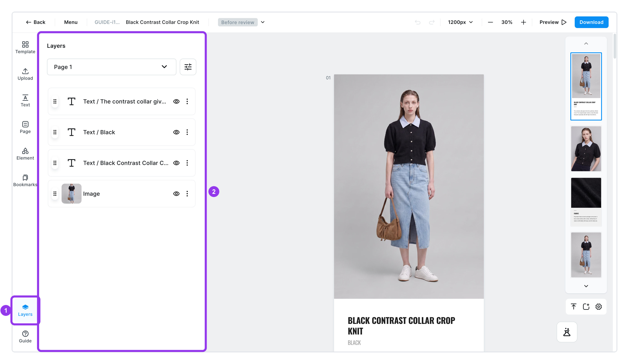The height and width of the screenshot is (364, 629).
Task: Select the black fabric texture thumbnail
Action: (586, 193)
